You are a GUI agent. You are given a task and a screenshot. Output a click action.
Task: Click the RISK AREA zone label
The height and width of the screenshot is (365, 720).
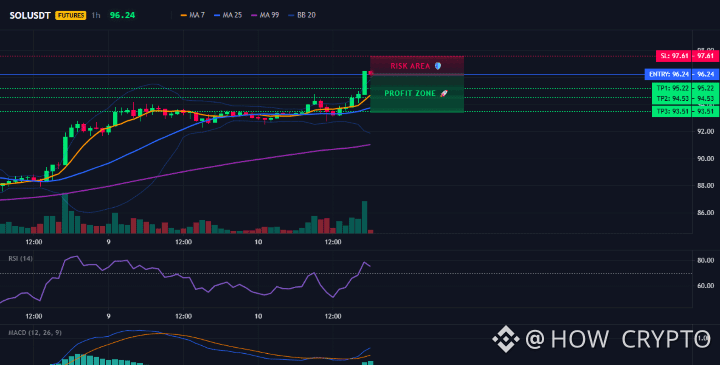tap(410, 66)
